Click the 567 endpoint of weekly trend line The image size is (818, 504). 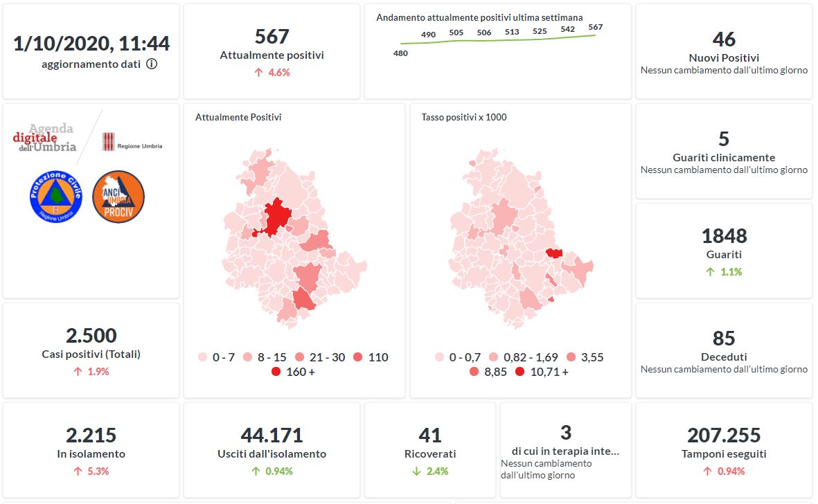594,35
